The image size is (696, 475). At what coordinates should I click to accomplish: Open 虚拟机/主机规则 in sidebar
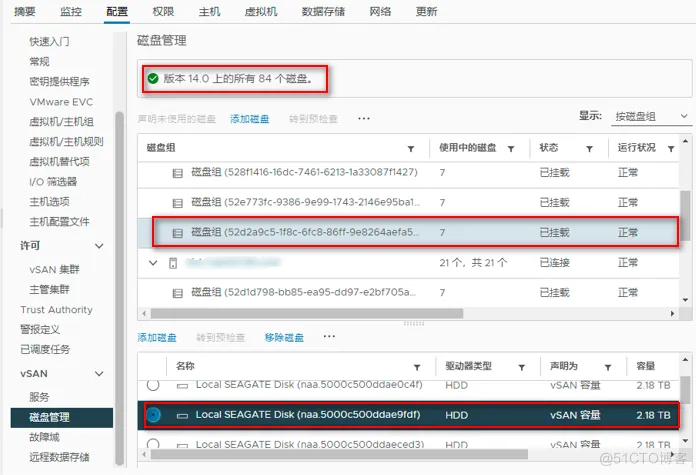(66, 142)
